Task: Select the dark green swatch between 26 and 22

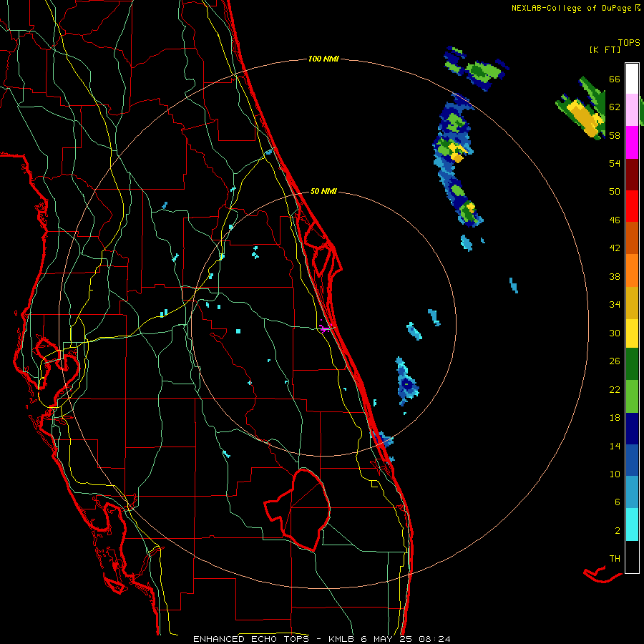Action: (x=632, y=364)
